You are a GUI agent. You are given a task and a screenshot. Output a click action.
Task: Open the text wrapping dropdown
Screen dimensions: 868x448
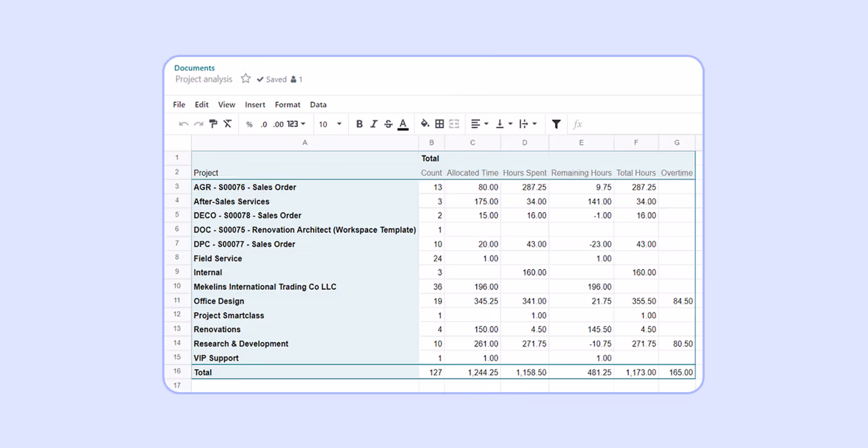pyautogui.click(x=528, y=124)
